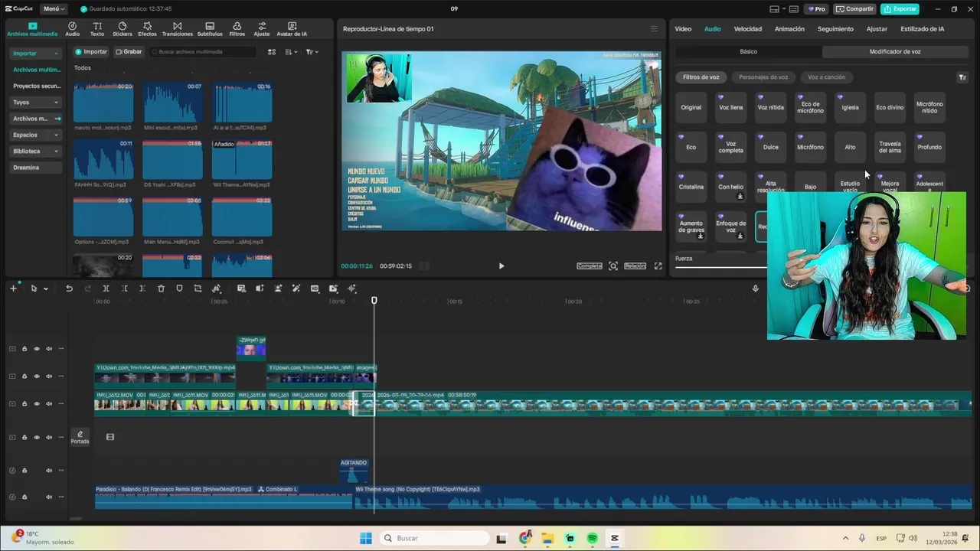Image resolution: width=980 pixels, height=551 pixels.
Task: Expand the Espacios sidebar section
Action: click(56, 135)
